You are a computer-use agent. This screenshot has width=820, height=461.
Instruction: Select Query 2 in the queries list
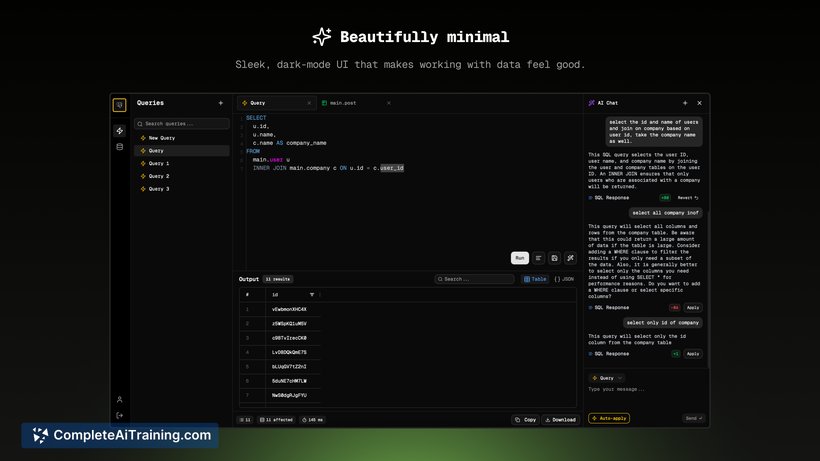click(159, 176)
